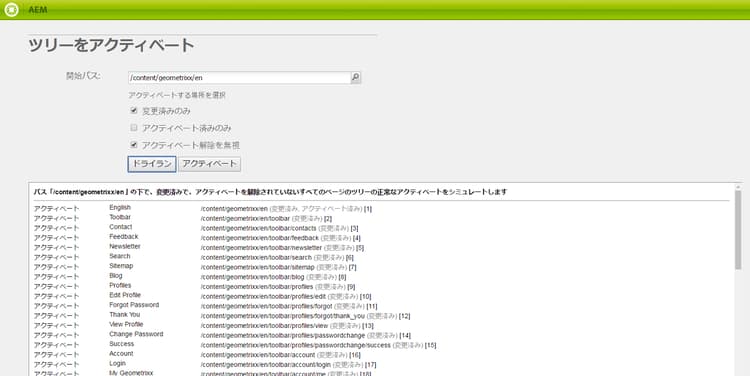Select the Toolbar row title
The image size is (750, 376).
pos(120,217)
